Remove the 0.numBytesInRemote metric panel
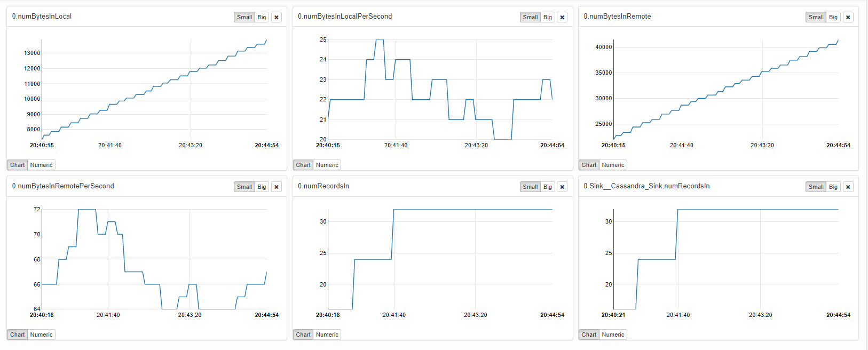The image size is (868, 350). 848,17
